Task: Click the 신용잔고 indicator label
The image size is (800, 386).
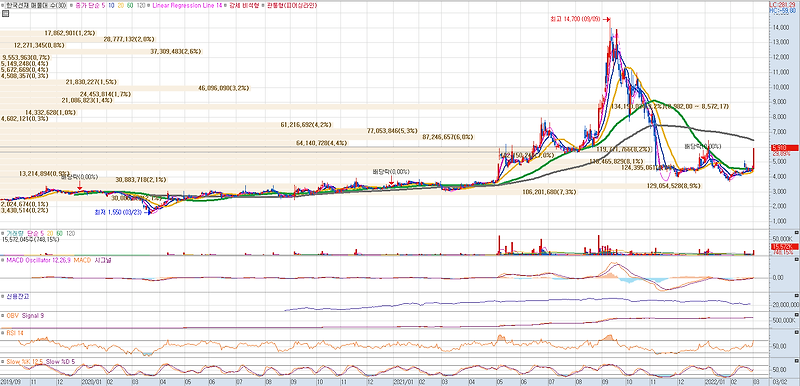Action: pyautogui.click(x=17, y=296)
